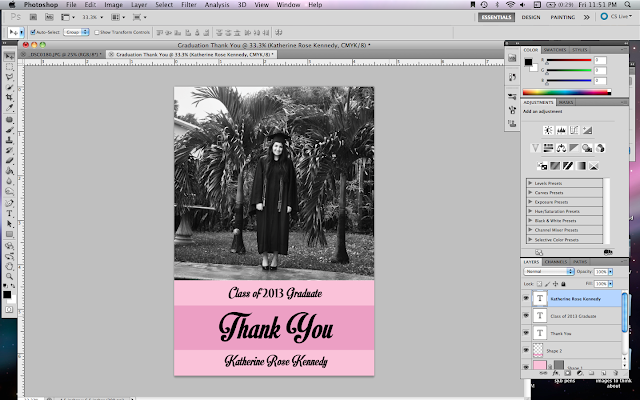Hide the Class of 2013 Graduate layer

(526, 316)
